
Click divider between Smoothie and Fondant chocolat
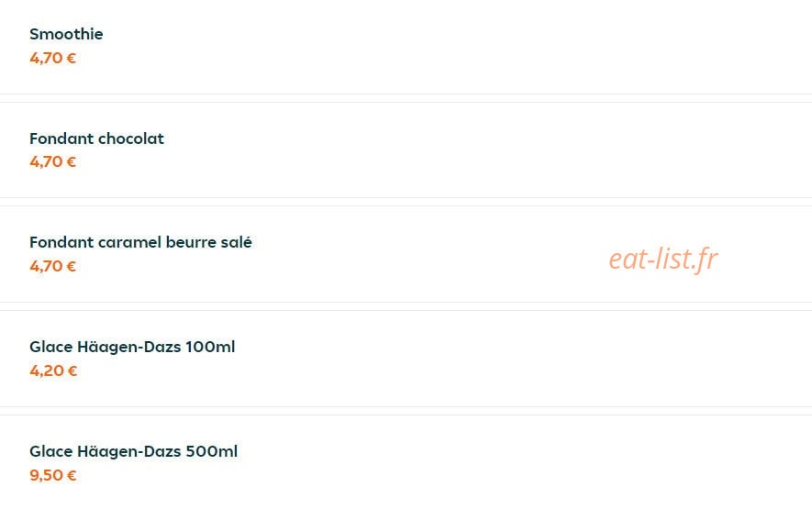[406, 98]
